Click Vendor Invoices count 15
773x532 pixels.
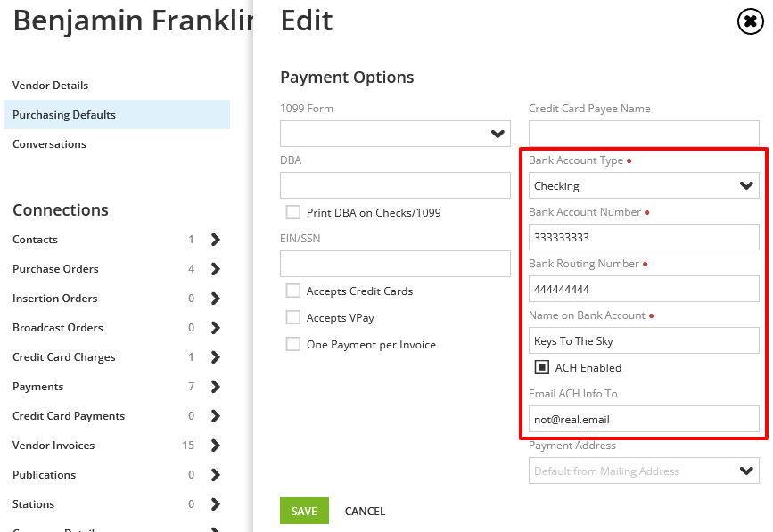point(188,446)
